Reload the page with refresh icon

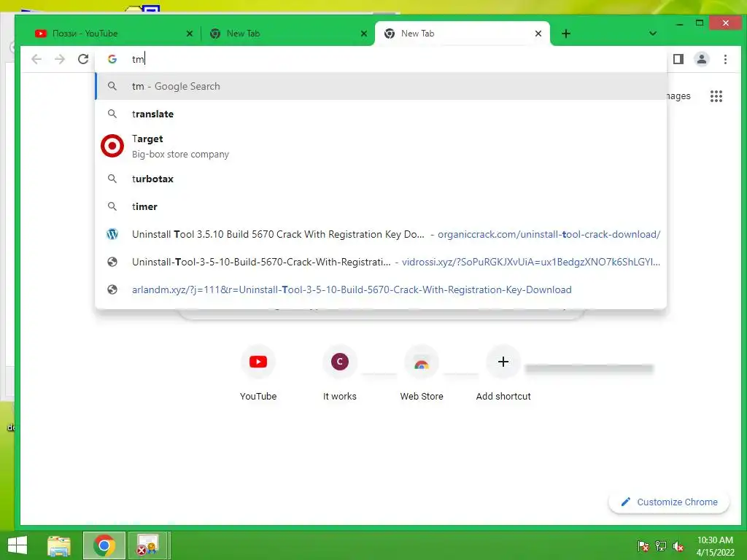(x=83, y=59)
